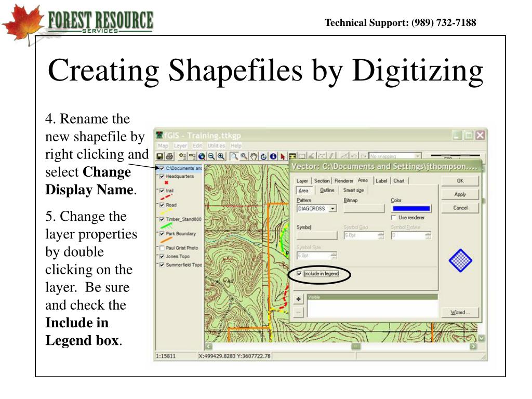
Task: Click the Refresh map circular-arrow icon
Action: [263, 156]
